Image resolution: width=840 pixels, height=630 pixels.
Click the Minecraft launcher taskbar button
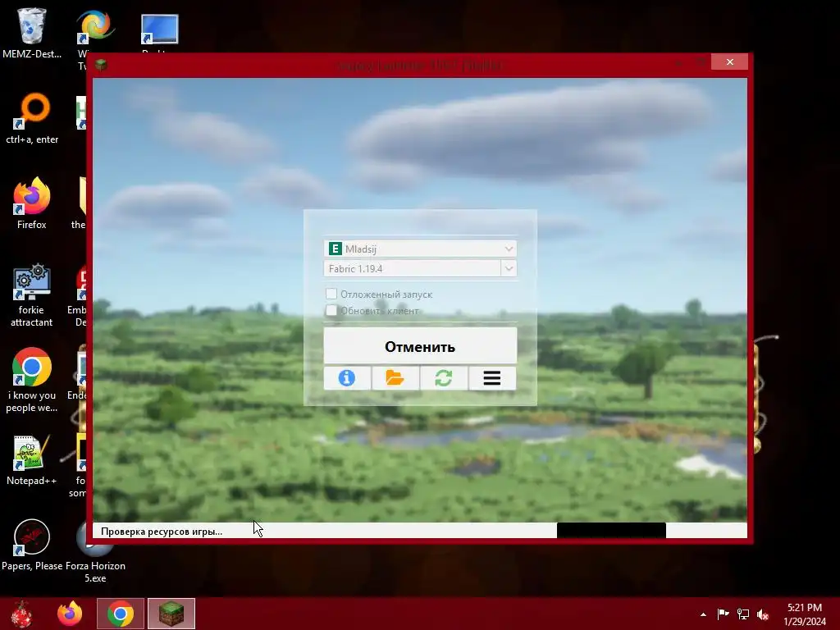171,614
